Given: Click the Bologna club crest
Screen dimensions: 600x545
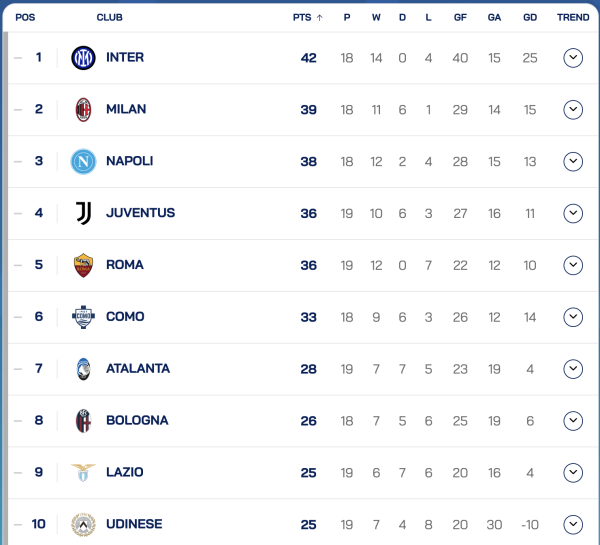Looking at the screenshot, I should 83,421.
